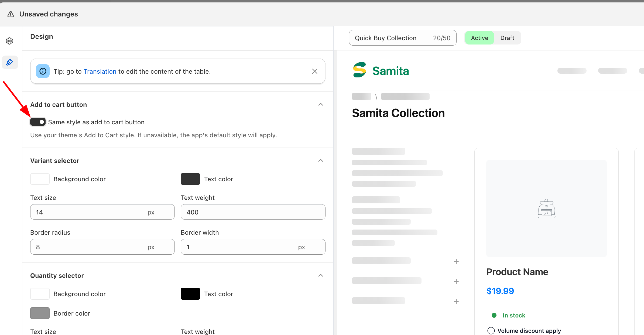
Task: Collapse the Variant selector section
Action: coord(320,160)
